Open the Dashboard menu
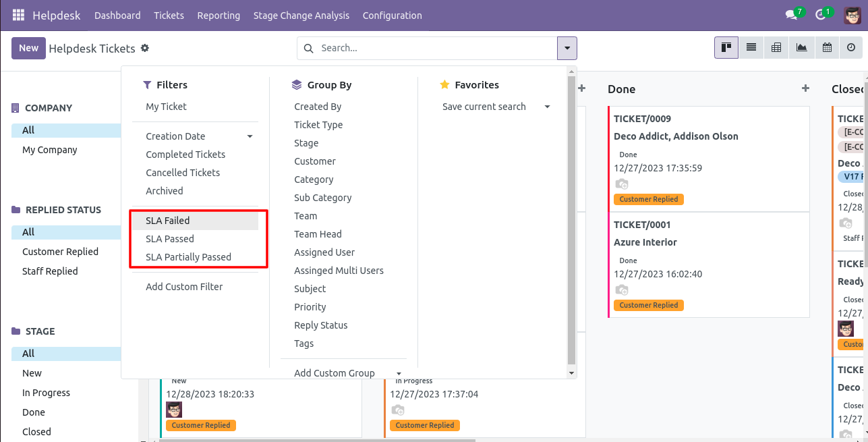Viewport: 868px width, 442px height. (117, 15)
